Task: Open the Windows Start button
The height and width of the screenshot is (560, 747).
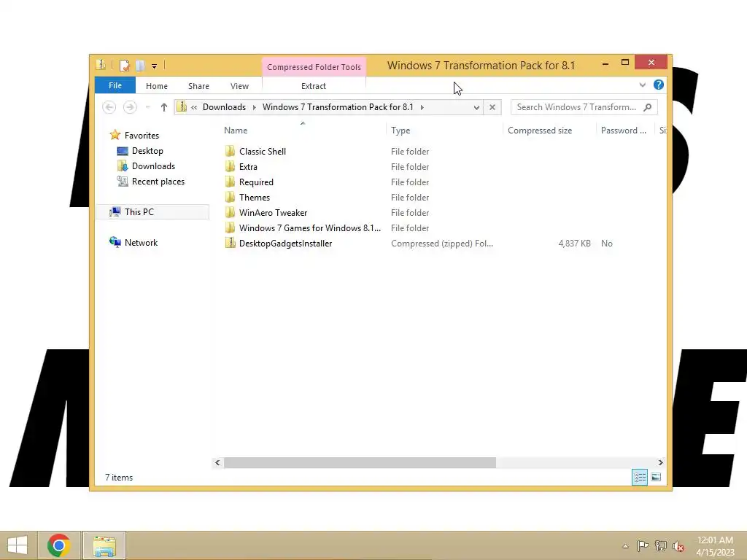Action: point(18,545)
